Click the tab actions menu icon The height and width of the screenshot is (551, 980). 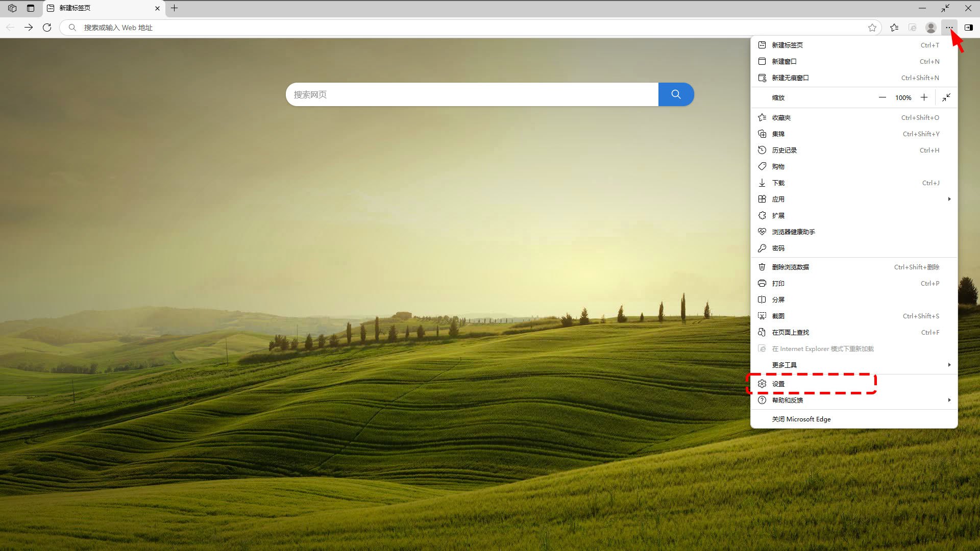pos(31,8)
